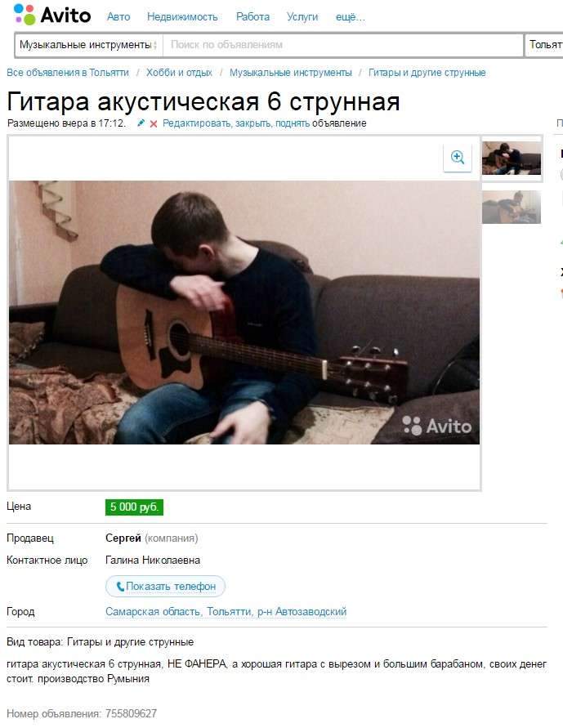This screenshot has height=728, width=563.
Task: Open the Тольятти city selector
Action: click(x=545, y=45)
